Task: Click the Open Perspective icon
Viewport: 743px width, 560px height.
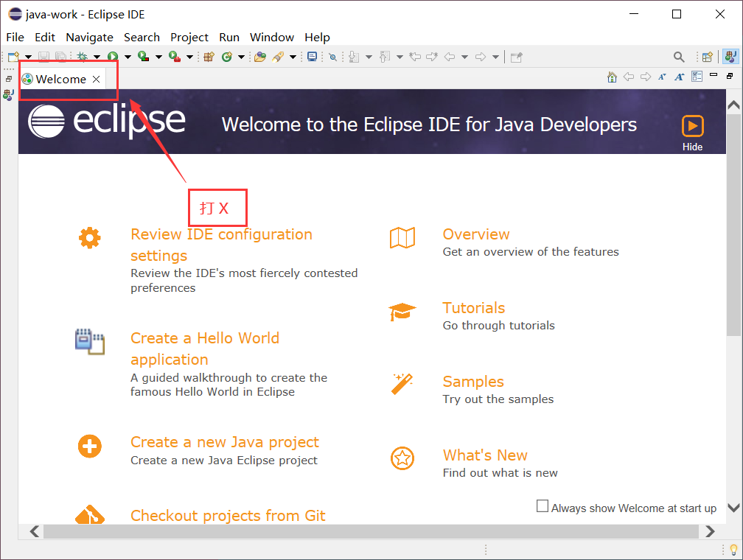Action: tap(708, 57)
